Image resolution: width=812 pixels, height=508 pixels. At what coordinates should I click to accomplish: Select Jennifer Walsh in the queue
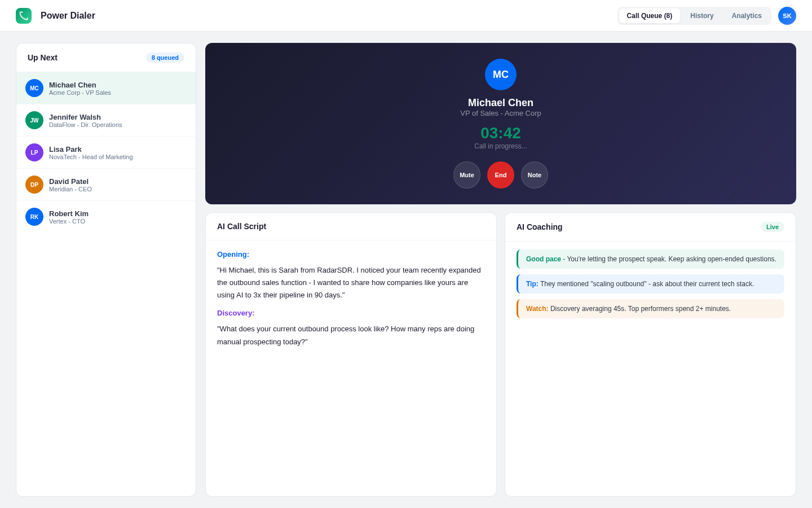(x=106, y=120)
